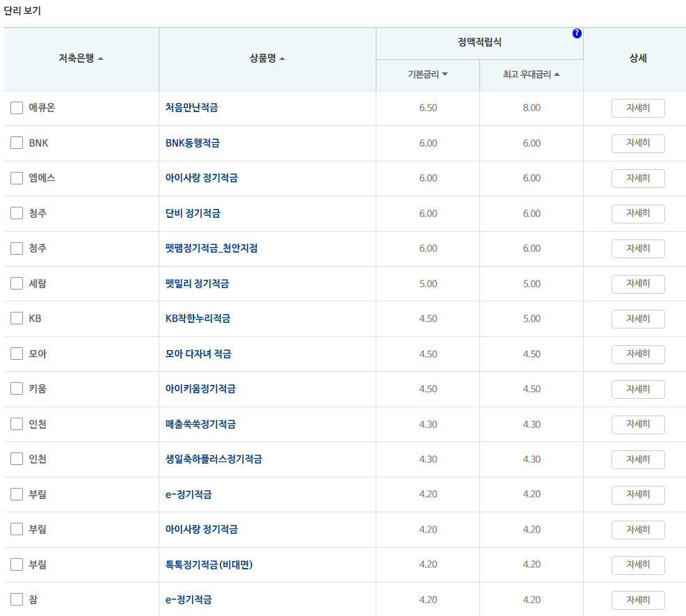Open the blue question mark help icon
Viewport: 686px width, 616px height.
pyautogui.click(x=577, y=33)
